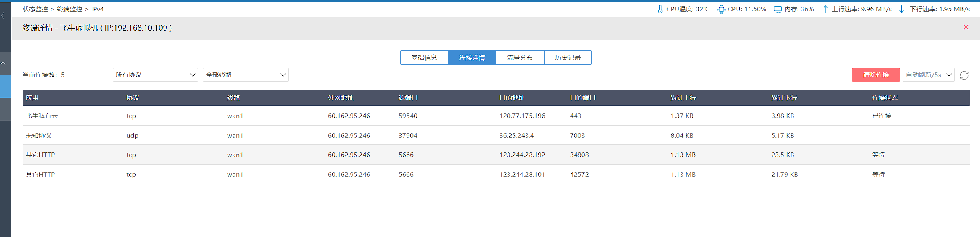The image size is (980, 237).
Task: Click destination address 123.244.28.101
Action: tap(522, 175)
